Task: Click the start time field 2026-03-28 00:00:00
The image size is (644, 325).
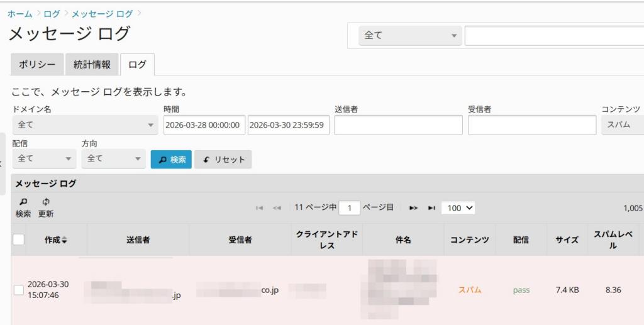Action: pyautogui.click(x=204, y=125)
